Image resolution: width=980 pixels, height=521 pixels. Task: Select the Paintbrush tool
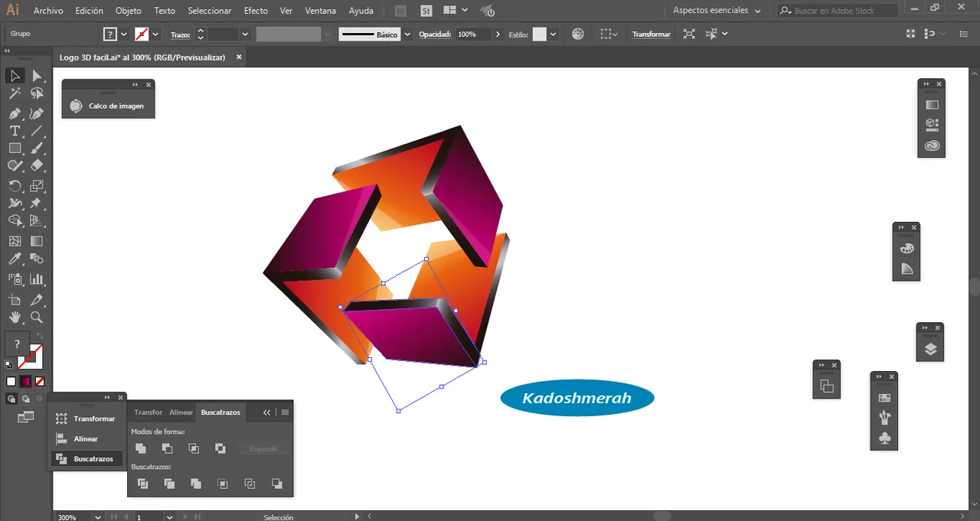(37, 148)
